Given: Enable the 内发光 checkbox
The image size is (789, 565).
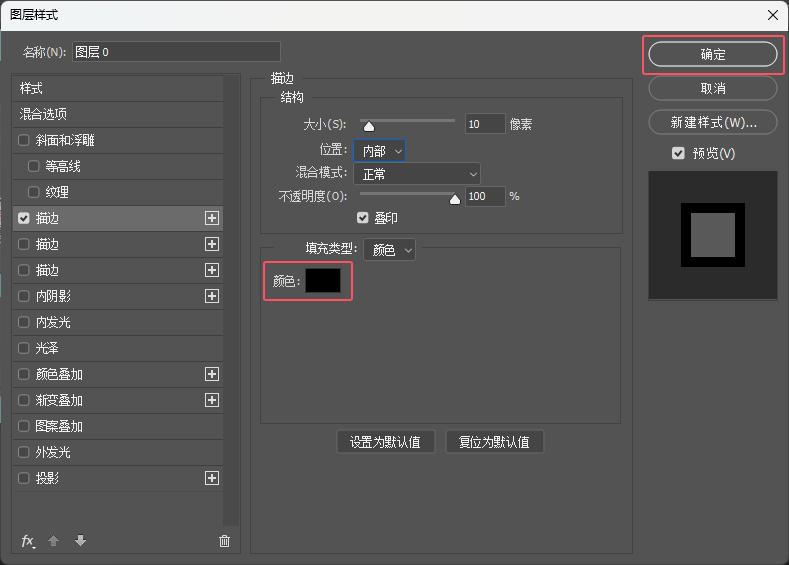Looking at the screenshot, I should [x=24, y=322].
